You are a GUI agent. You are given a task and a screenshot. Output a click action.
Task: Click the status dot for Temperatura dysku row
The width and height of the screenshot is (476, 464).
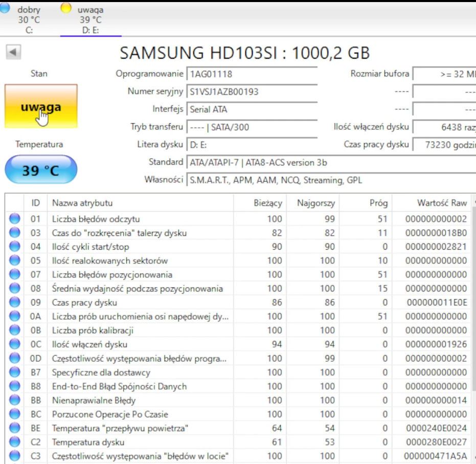(x=14, y=442)
